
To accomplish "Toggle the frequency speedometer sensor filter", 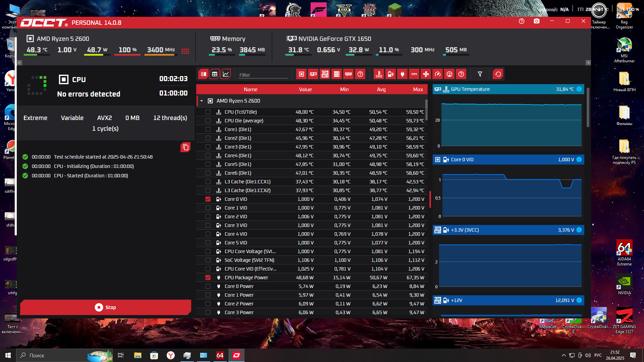I will coord(438,74).
